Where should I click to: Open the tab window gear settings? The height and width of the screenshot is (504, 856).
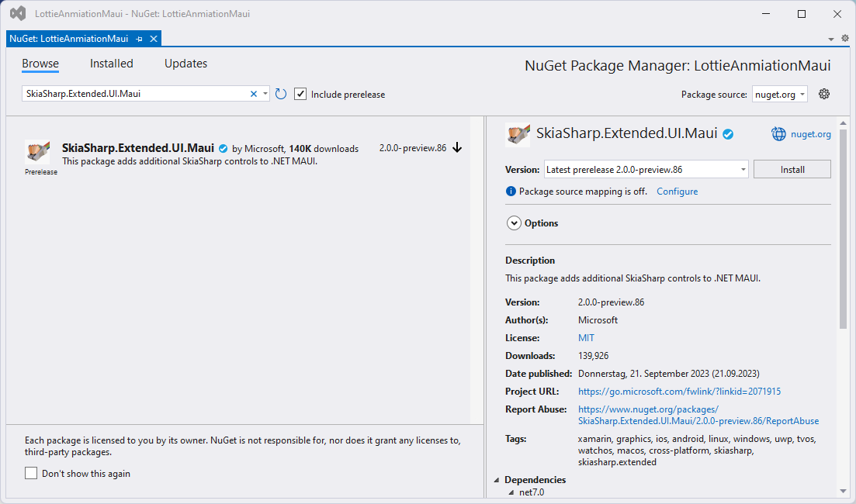coord(845,38)
